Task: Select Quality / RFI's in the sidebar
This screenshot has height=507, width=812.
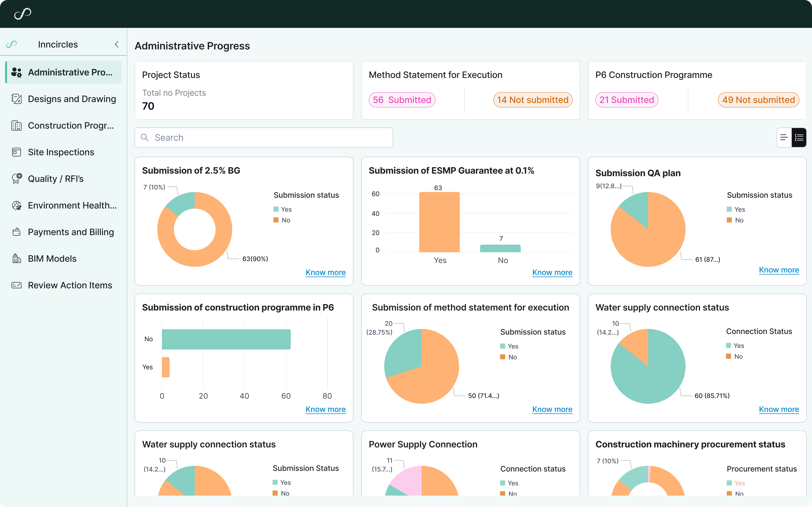Action: [56, 178]
